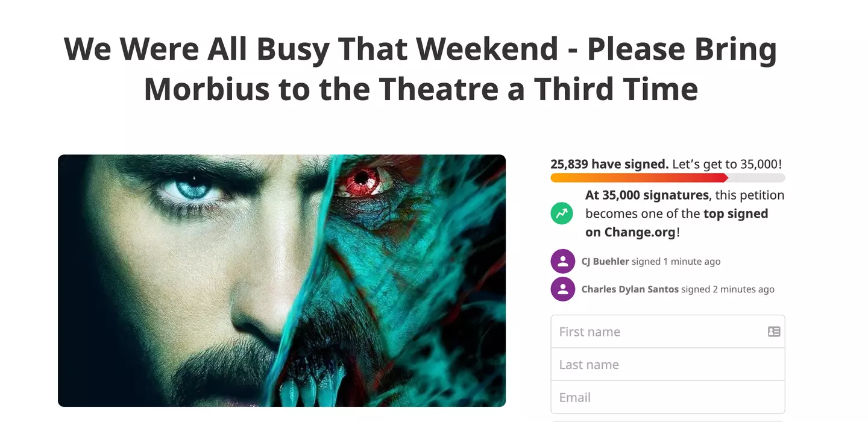
Task: Click into the Email input field
Action: pos(667,397)
